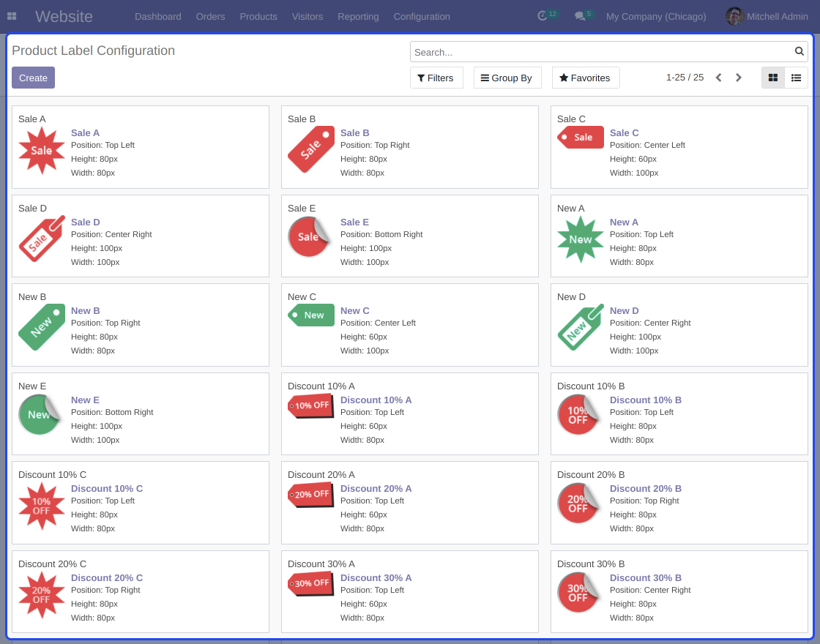Switch to kanban view
The image size is (820, 644).
[773, 78]
